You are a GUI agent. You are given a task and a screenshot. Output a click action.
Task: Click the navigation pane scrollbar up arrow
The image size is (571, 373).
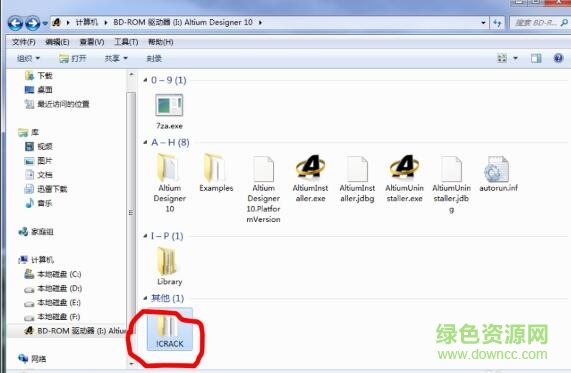point(131,74)
